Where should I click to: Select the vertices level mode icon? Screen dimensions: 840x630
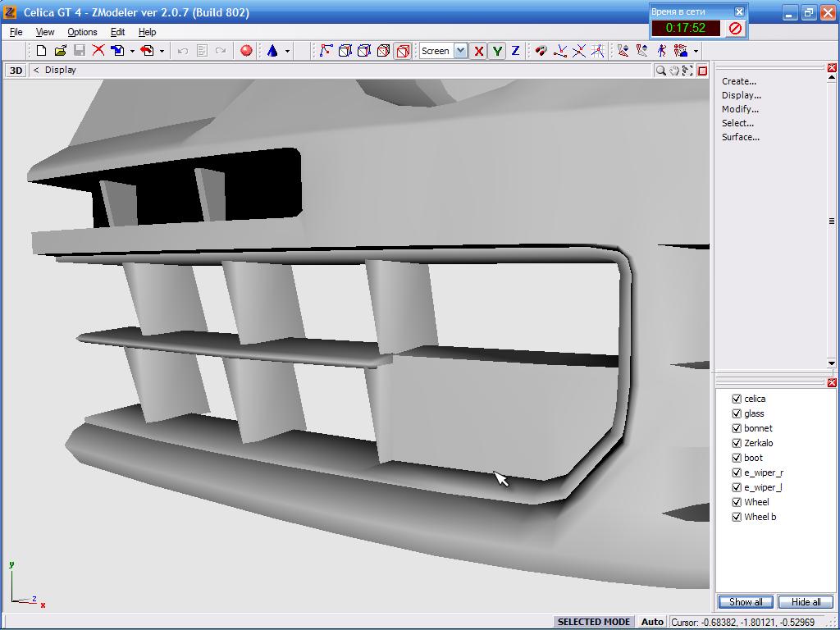(326, 51)
